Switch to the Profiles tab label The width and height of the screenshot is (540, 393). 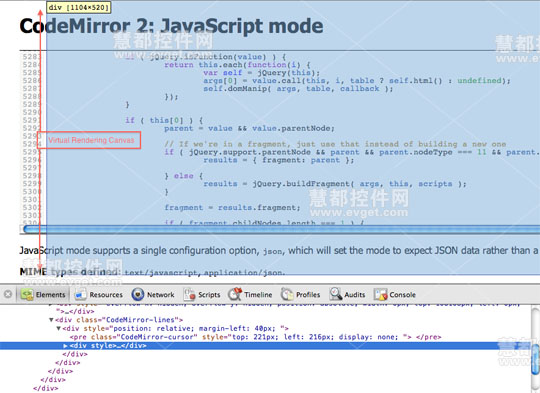coord(308,295)
